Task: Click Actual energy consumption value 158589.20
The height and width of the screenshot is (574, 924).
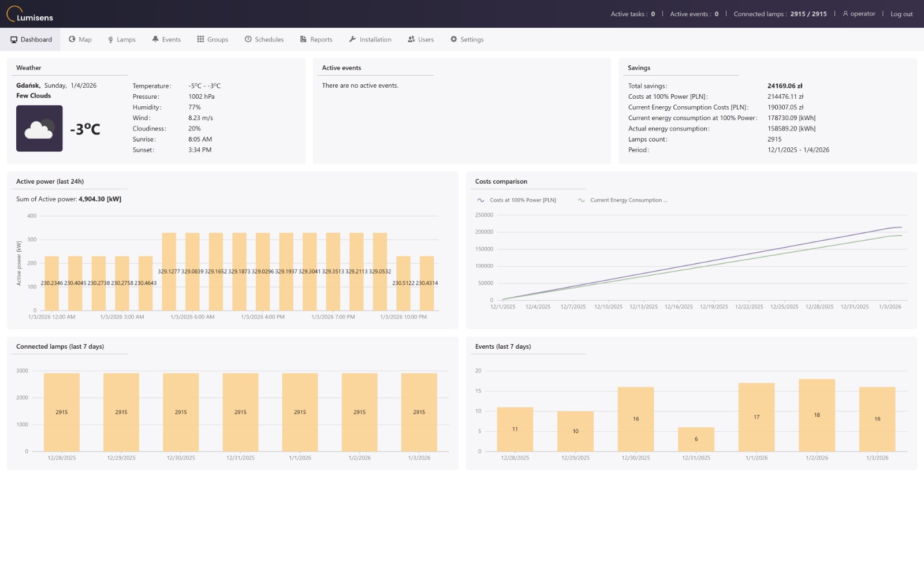Action: [x=791, y=129]
